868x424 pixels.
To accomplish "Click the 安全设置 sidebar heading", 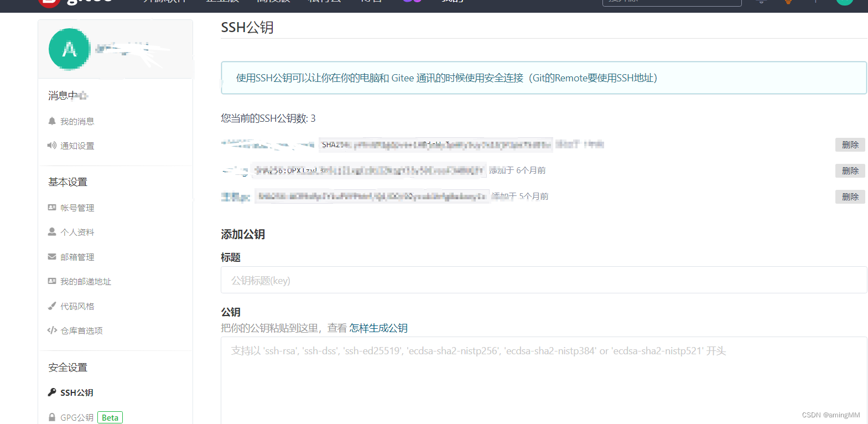I will click(67, 367).
